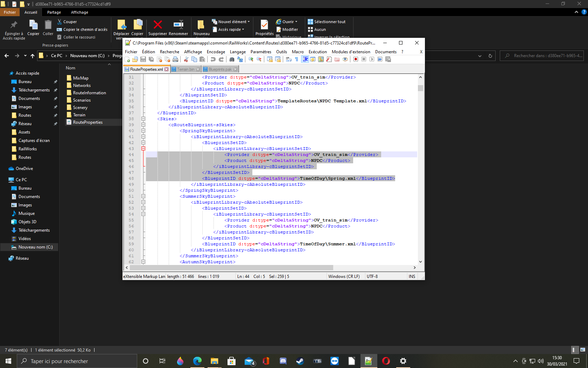
Task: Open Steam from the Windows taskbar
Action: click(300, 361)
